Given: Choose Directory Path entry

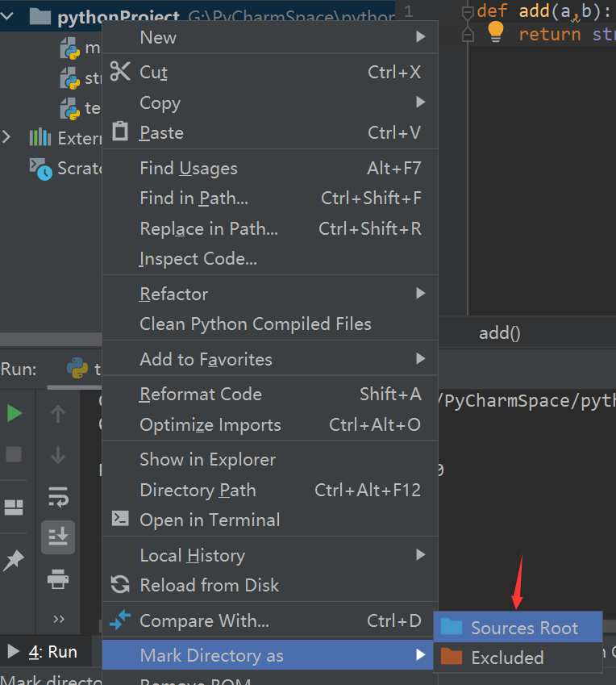Looking at the screenshot, I should [x=270, y=490].
